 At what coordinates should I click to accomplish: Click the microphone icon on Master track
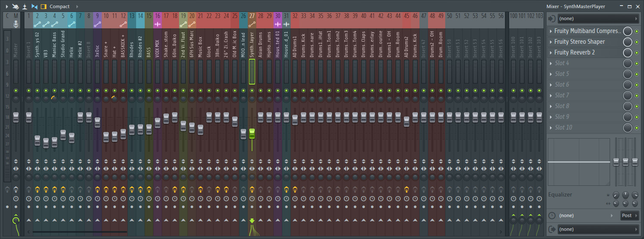(16, 24)
